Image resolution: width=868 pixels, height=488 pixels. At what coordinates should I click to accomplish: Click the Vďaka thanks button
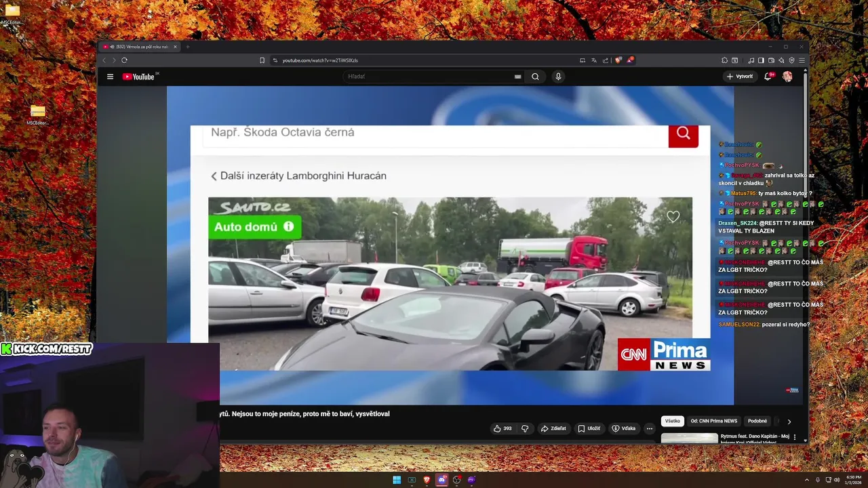click(624, 428)
